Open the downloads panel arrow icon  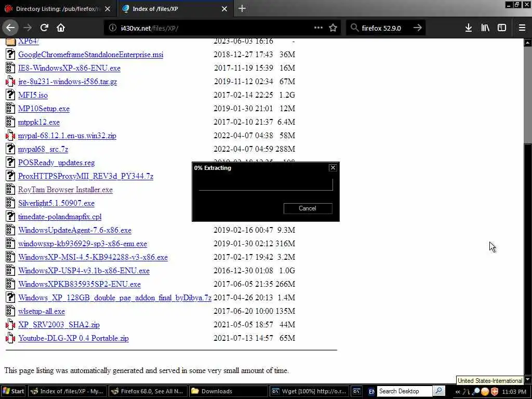[x=469, y=28]
